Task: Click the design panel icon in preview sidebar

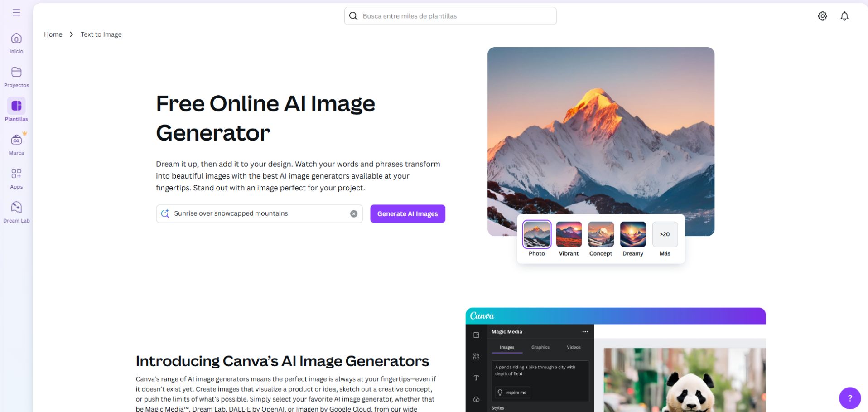Action: pos(476,335)
